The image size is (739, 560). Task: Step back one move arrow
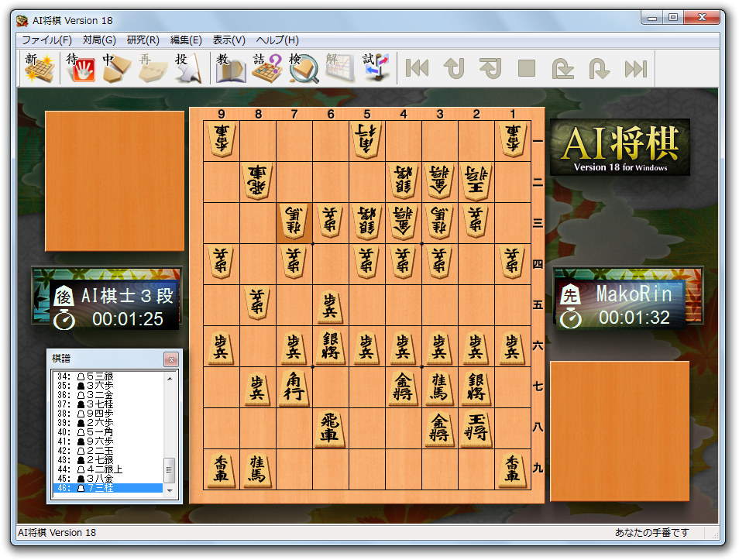point(455,68)
